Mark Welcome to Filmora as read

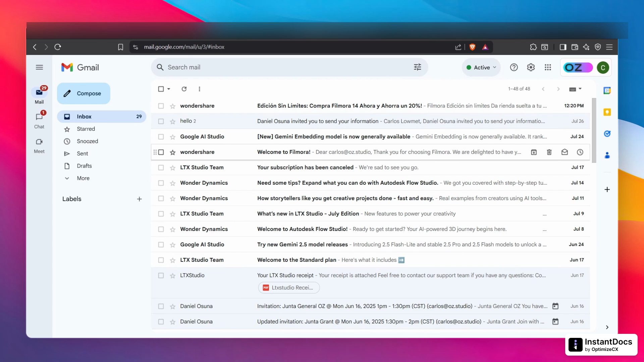pos(565,152)
